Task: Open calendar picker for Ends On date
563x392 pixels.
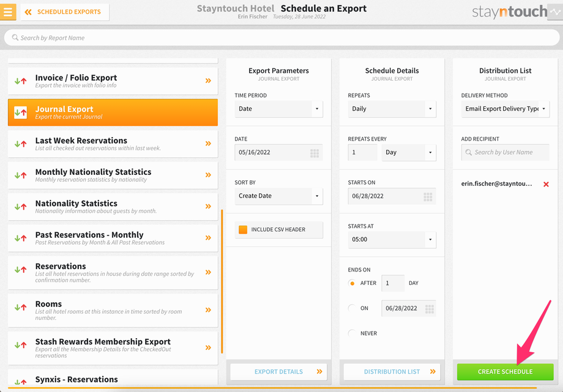Action: pyautogui.click(x=430, y=309)
